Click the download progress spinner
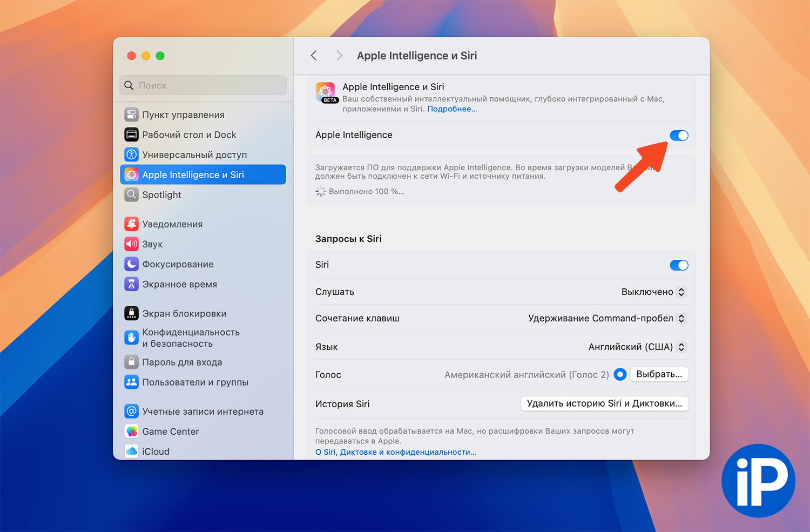The image size is (810, 532). 321,191
